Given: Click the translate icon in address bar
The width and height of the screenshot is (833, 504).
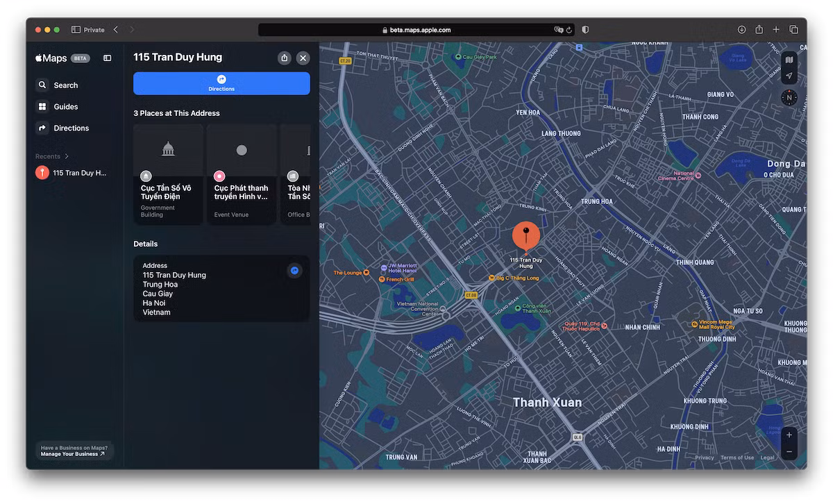Looking at the screenshot, I should [x=558, y=30].
